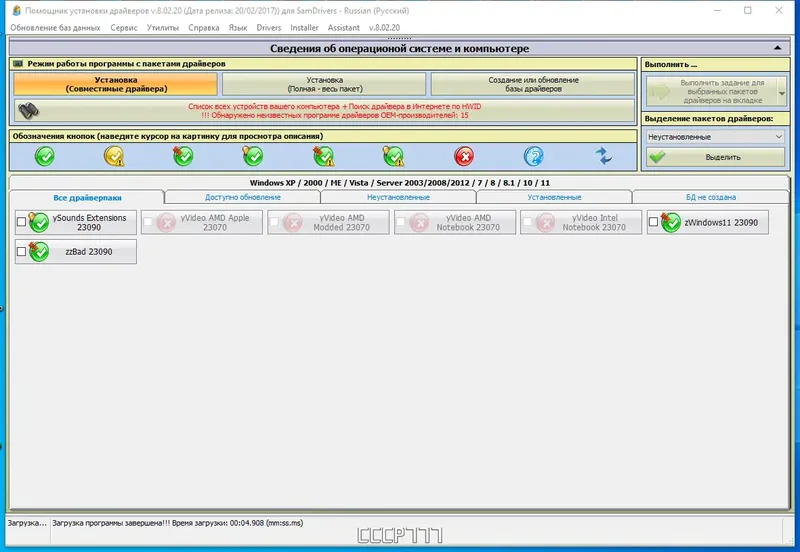Tick the zWindows11 23090 checkbox
This screenshot has height=552, width=800.
point(654,222)
